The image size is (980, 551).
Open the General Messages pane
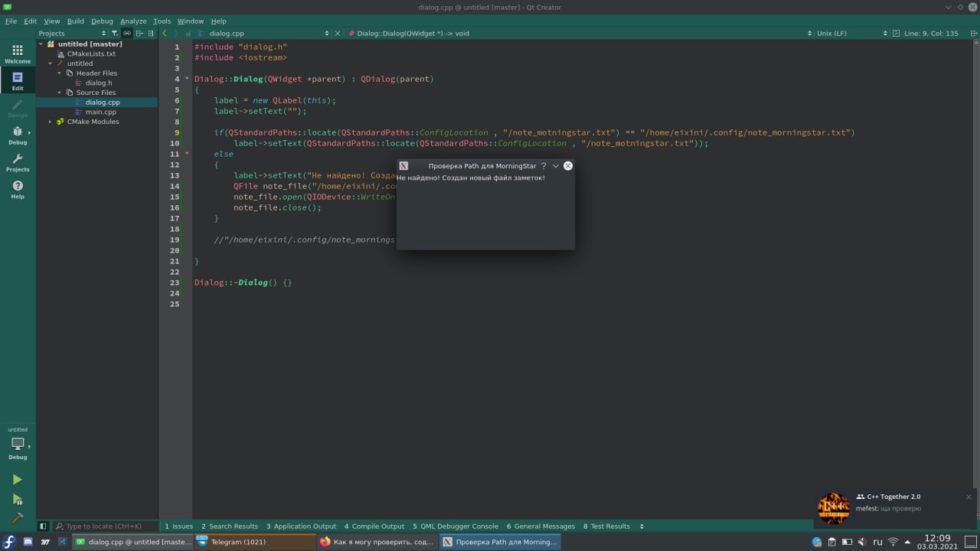541,527
